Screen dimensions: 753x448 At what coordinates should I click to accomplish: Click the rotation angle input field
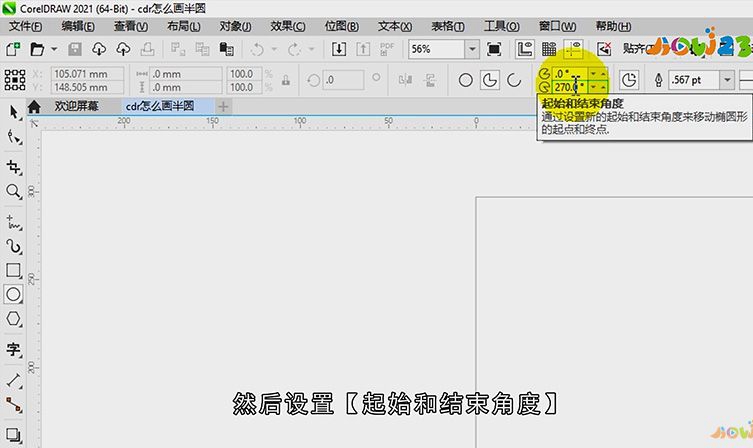pos(343,80)
